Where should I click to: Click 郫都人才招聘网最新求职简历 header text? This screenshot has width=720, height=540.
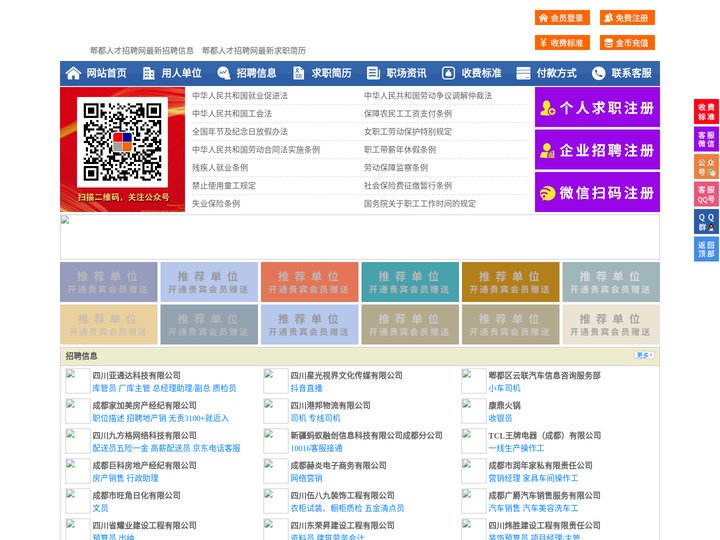[253, 51]
